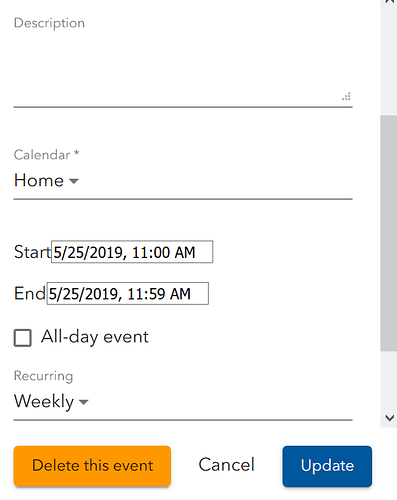Click scrollbar track above the thumb
The height and width of the screenshot is (500, 397).
pyautogui.click(x=389, y=60)
